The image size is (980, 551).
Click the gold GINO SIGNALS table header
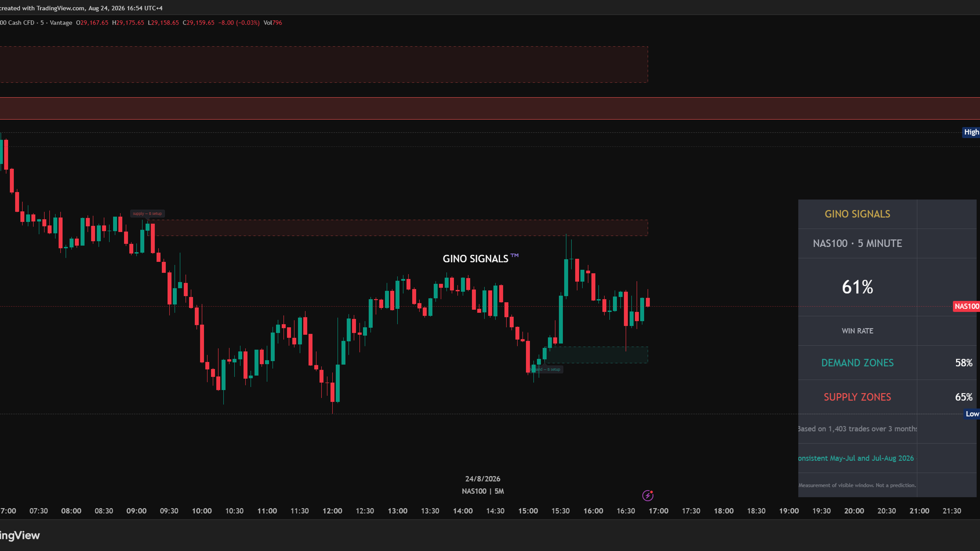(x=857, y=214)
